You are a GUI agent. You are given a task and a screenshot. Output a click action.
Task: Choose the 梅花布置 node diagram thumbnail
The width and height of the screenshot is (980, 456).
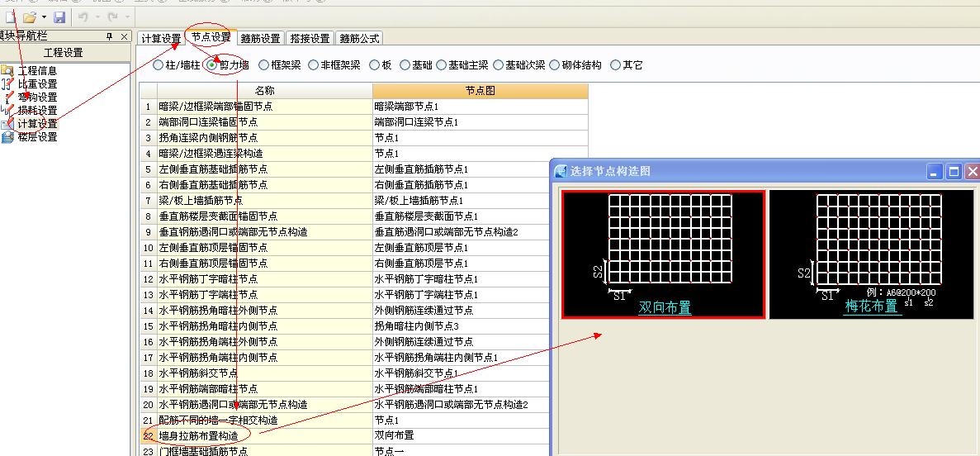coord(871,254)
